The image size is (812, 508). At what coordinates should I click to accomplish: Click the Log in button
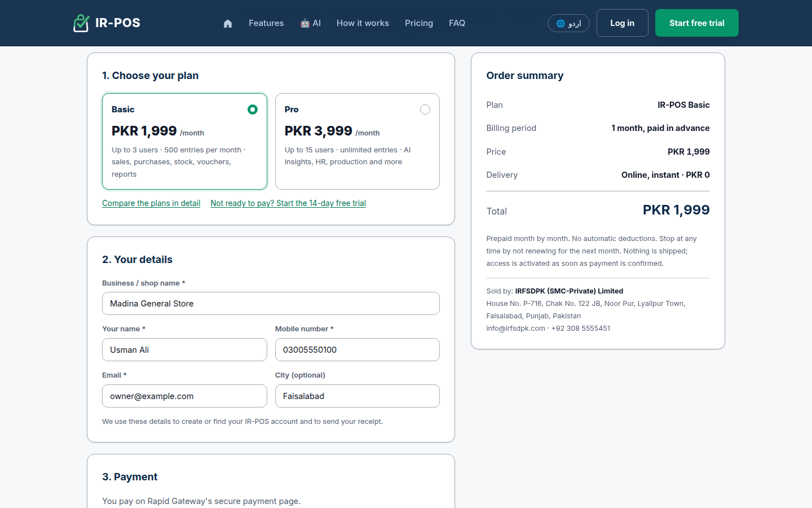623,23
